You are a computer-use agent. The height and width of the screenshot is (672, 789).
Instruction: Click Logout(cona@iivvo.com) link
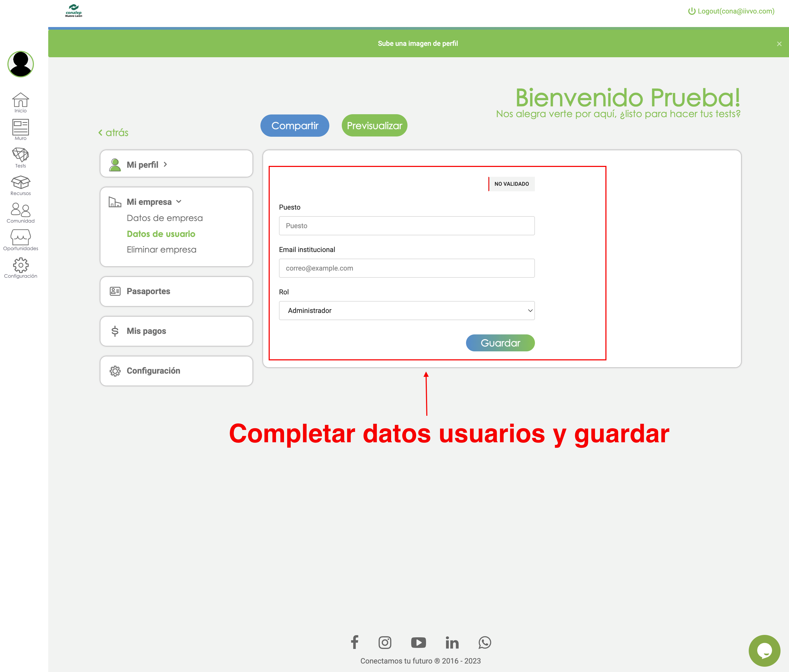(x=731, y=11)
